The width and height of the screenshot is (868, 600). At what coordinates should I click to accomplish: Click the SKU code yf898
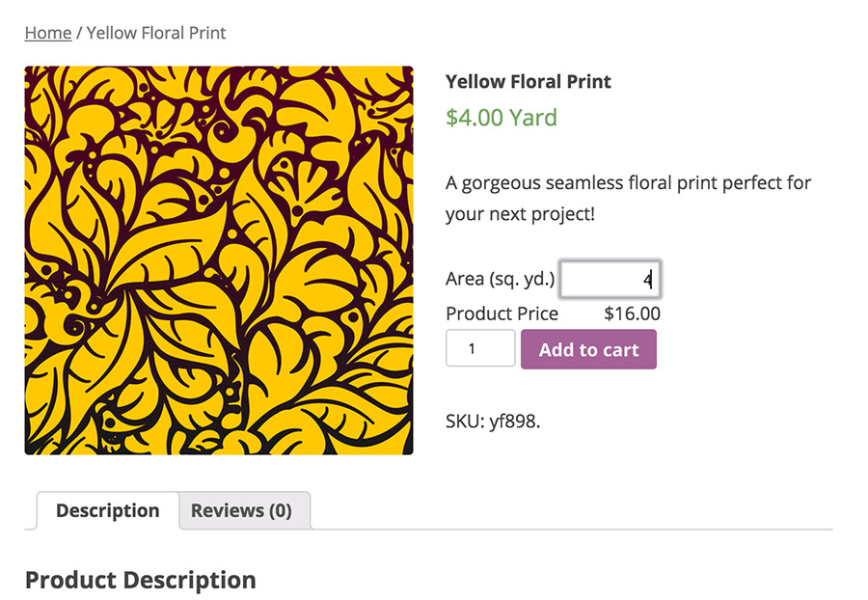pos(512,422)
